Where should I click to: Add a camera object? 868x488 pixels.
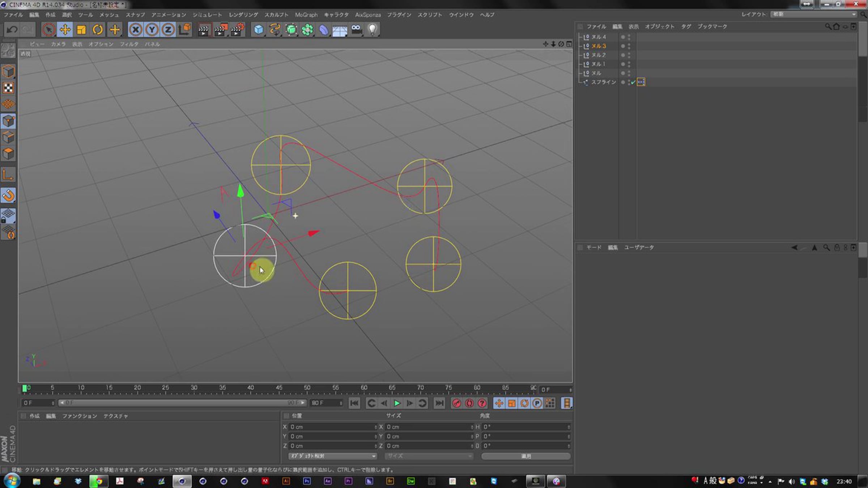click(357, 30)
